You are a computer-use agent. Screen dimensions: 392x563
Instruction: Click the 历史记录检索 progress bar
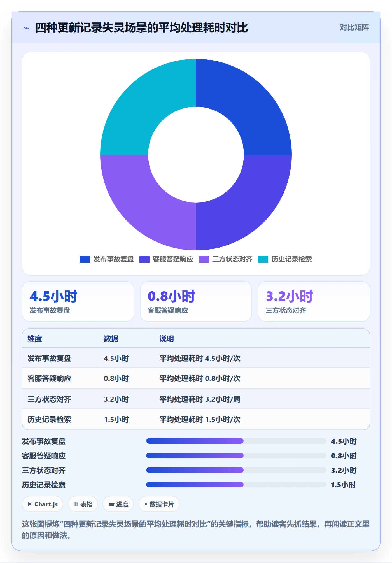(236, 485)
